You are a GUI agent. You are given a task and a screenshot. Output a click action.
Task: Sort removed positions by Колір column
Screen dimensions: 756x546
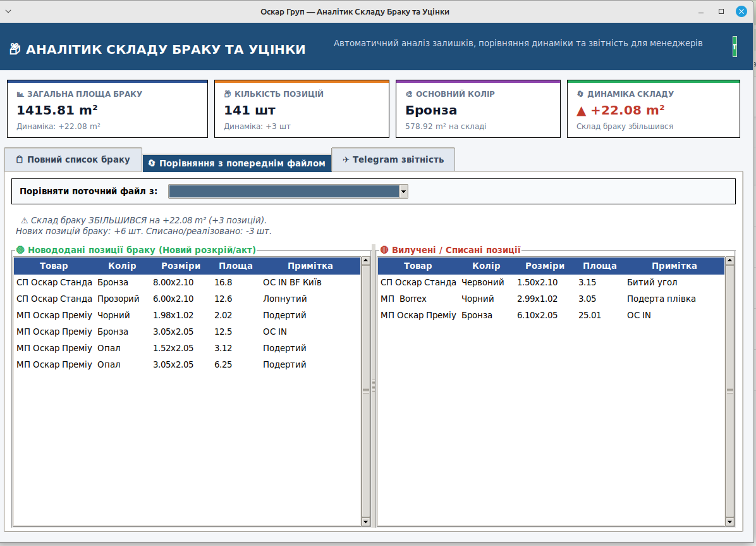click(x=486, y=266)
